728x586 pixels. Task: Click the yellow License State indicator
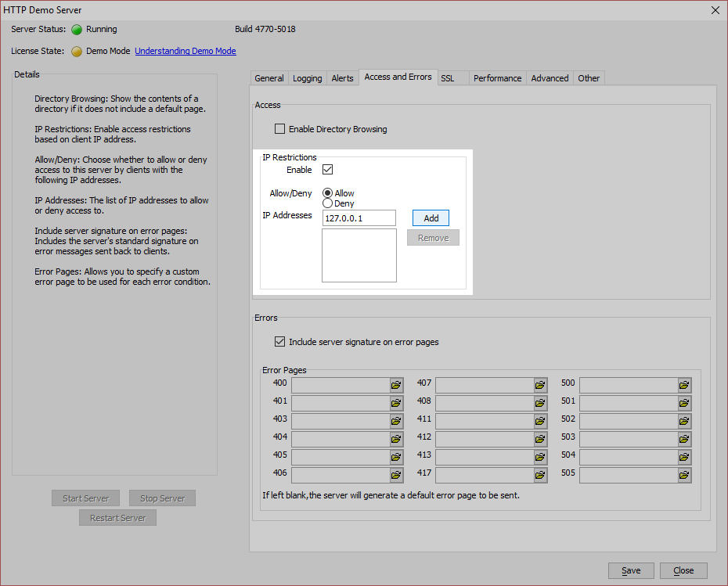[77, 52]
